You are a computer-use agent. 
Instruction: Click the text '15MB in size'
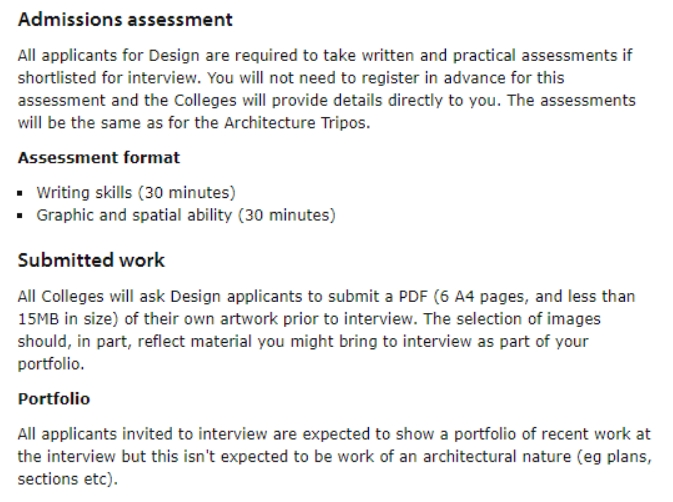(x=68, y=319)
